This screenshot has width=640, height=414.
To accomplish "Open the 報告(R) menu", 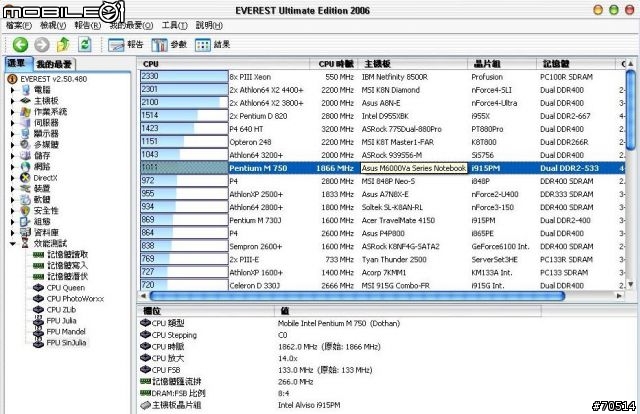I will (87, 25).
